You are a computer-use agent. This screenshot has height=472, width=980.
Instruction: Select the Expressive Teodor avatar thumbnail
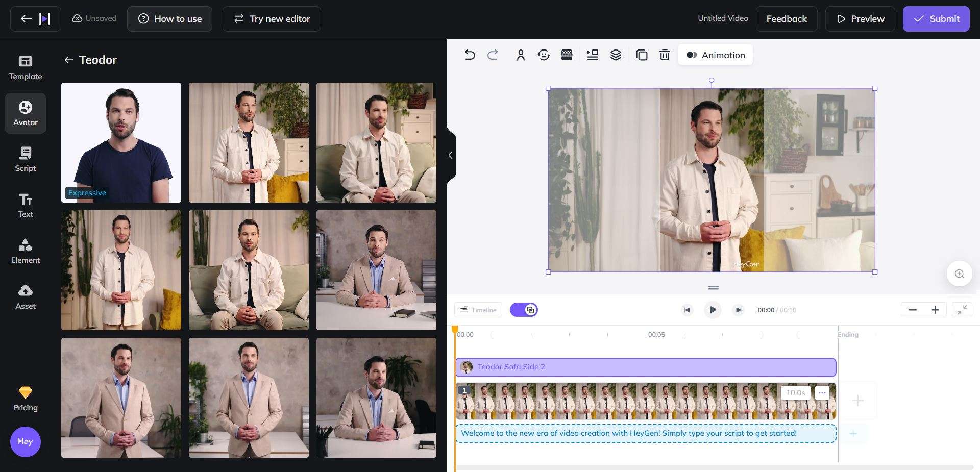coord(121,142)
